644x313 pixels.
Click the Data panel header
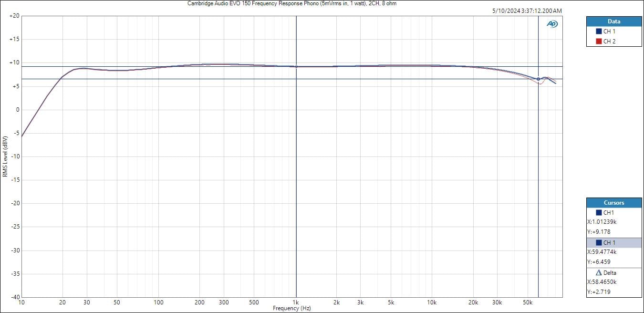point(614,21)
